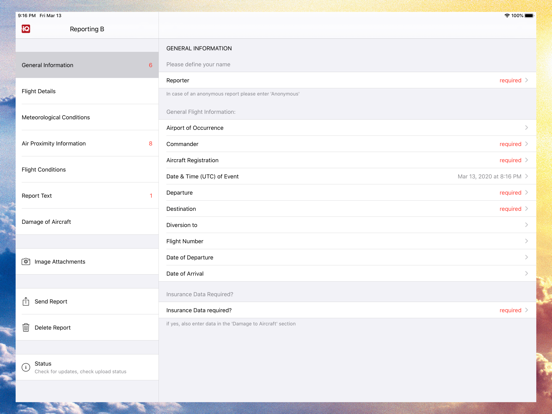This screenshot has width=552, height=414.
Task: Tap the Reporter field label
Action: 178,80
